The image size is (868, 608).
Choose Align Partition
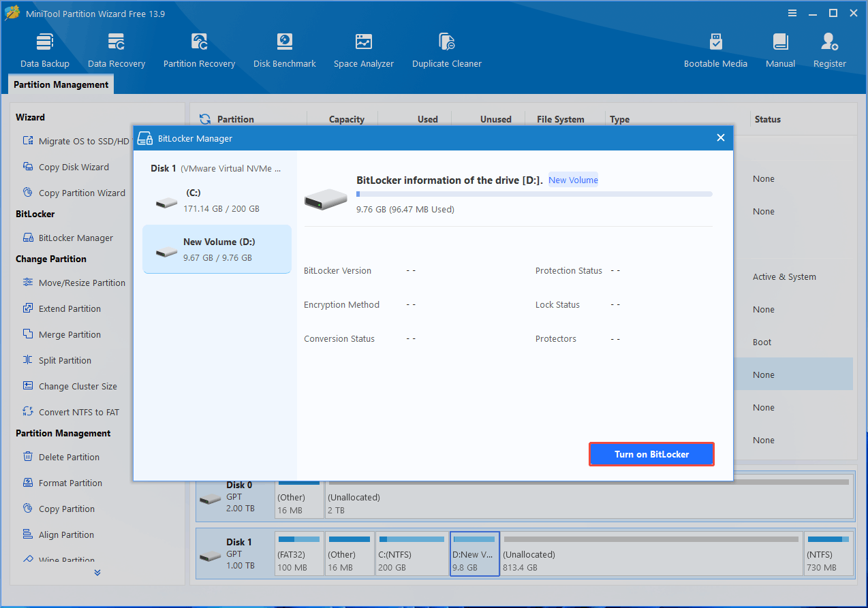point(58,534)
